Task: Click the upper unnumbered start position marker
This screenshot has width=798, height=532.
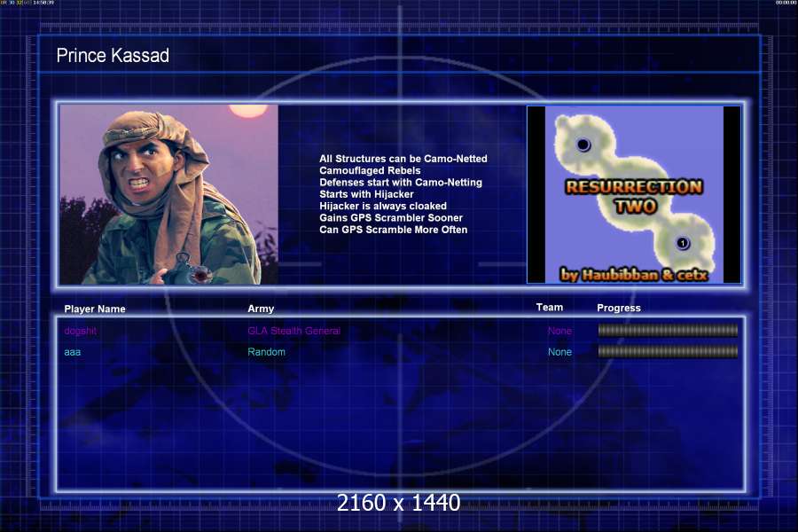Action: [583, 145]
